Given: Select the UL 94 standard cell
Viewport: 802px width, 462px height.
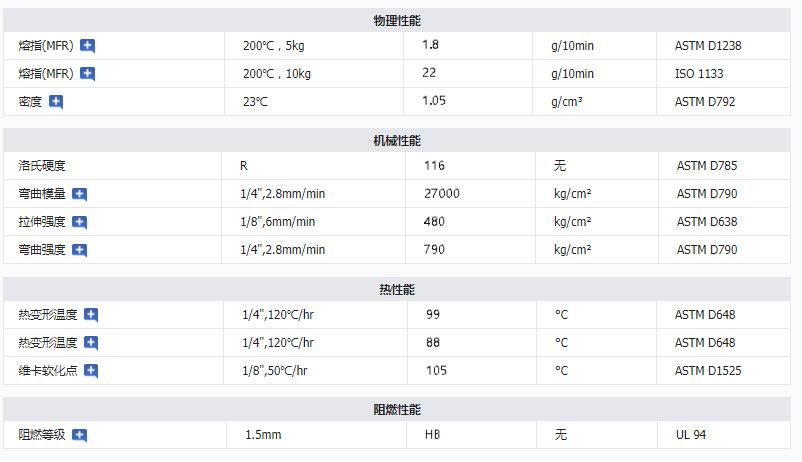Looking at the screenshot, I should (690, 435).
